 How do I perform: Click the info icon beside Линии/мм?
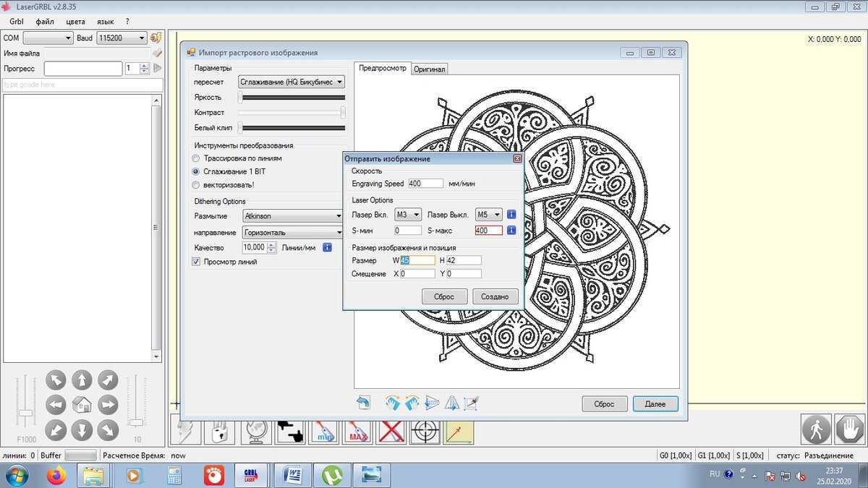click(x=327, y=247)
